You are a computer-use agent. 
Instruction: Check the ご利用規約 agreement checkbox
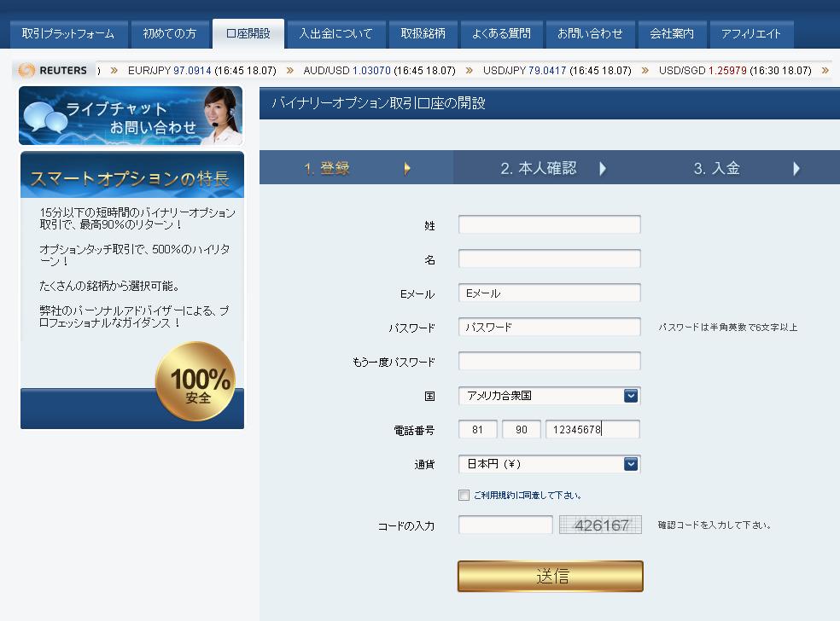pyautogui.click(x=464, y=496)
